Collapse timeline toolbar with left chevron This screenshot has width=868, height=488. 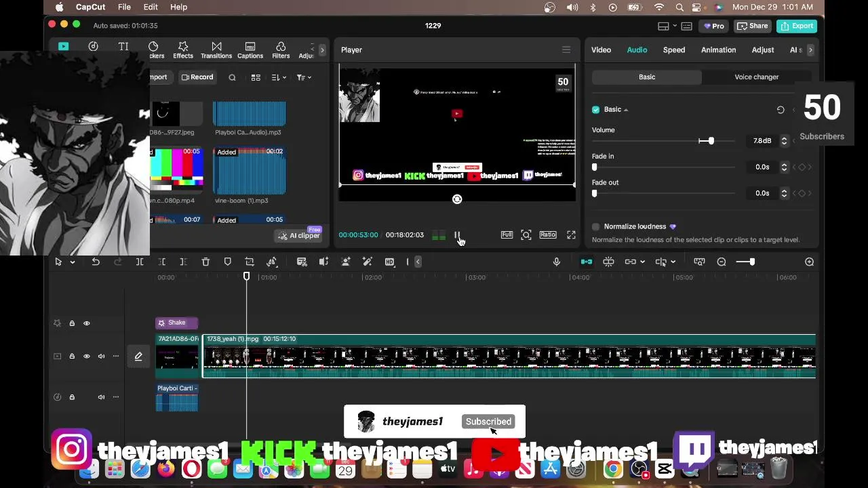tap(418, 262)
